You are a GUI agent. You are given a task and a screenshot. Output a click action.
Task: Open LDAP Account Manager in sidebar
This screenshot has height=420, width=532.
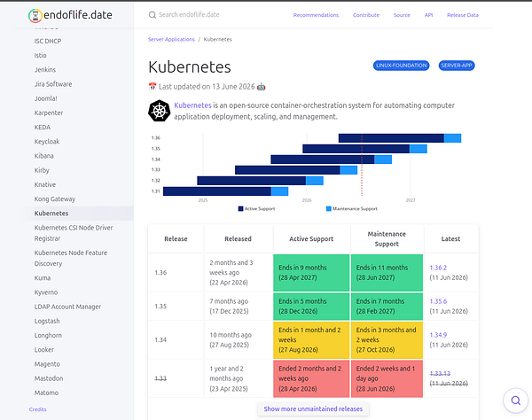click(x=67, y=307)
